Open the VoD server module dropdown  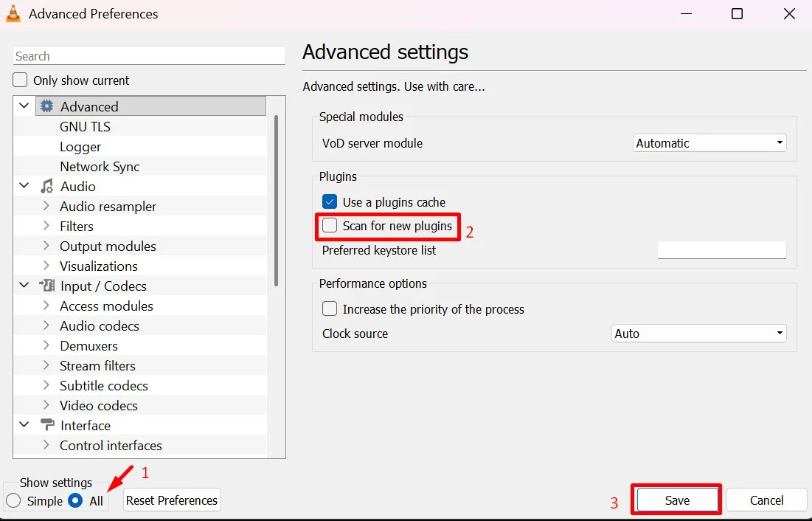coord(709,143)
